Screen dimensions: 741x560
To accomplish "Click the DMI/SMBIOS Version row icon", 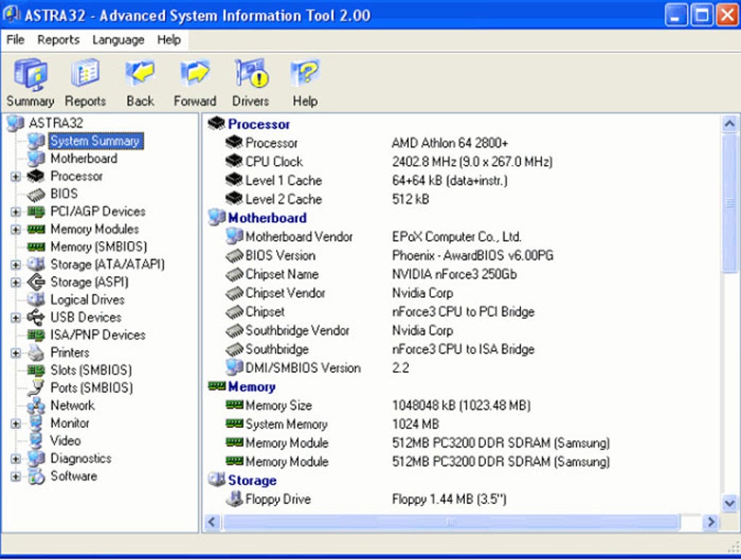I will (235, 368).
